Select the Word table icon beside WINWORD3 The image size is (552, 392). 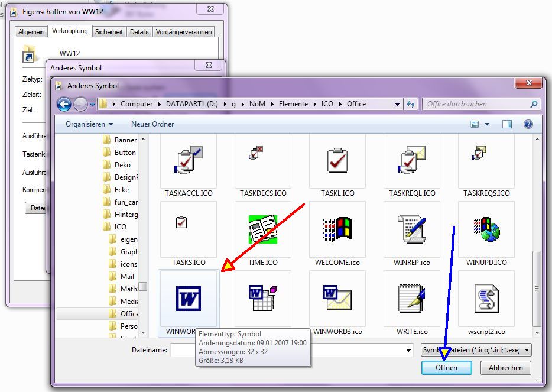(x=263, y=299)
